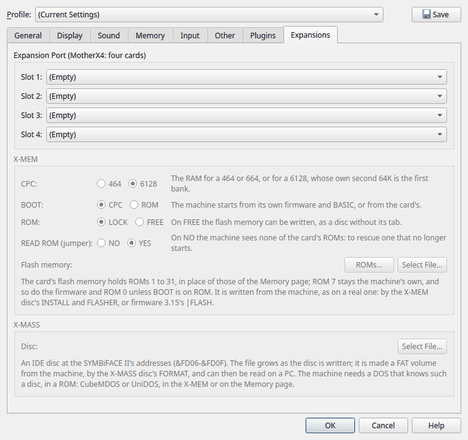
Task: Expand the Slot 4 card dropdown
Action: 246,134
